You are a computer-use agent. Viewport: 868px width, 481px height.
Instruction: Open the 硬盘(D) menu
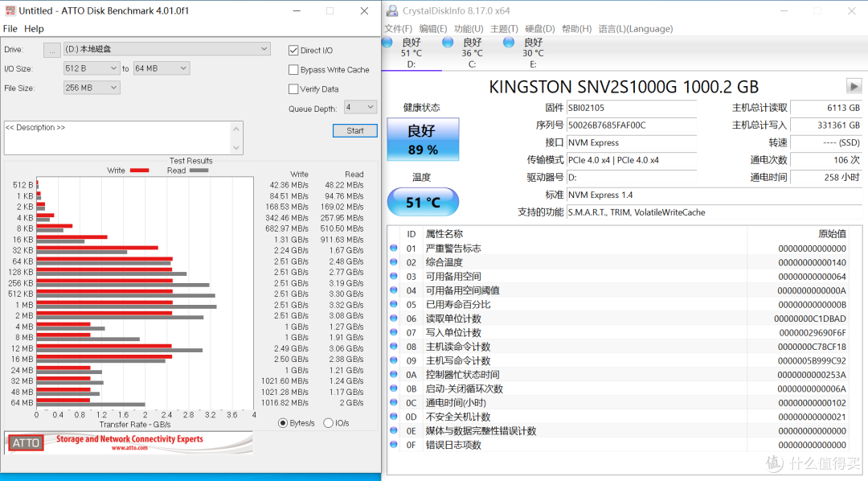[540, 29]
